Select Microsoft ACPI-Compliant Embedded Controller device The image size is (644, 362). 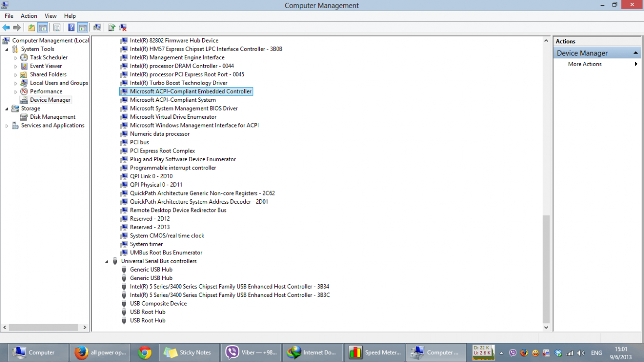click(x=191, y=91)
